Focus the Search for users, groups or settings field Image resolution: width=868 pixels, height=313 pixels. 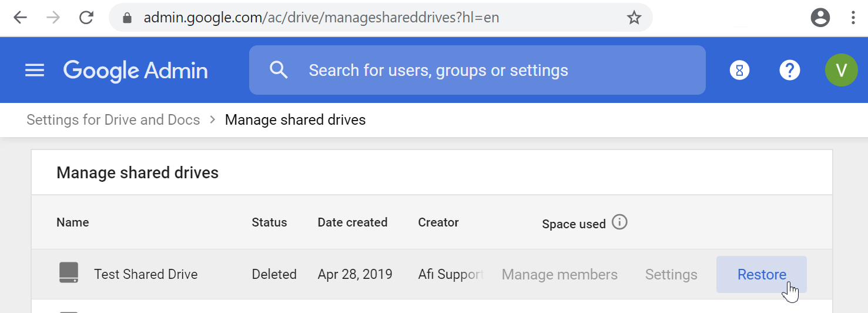477,70
